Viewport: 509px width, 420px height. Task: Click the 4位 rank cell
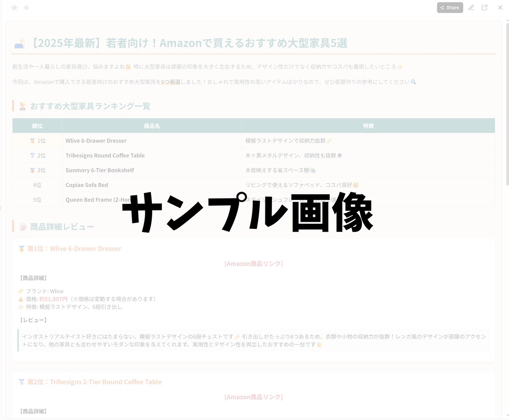click(x=37, y=185)
